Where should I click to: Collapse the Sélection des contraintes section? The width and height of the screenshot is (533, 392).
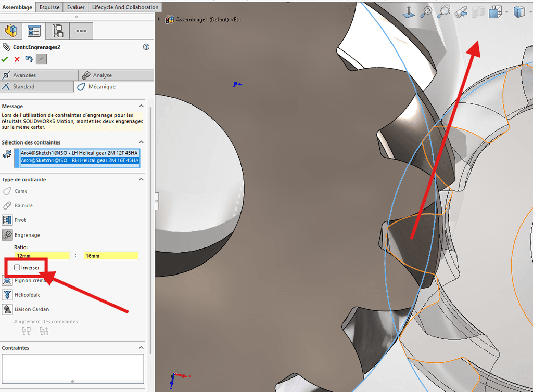pyautogui.click(x=141, y=142)
